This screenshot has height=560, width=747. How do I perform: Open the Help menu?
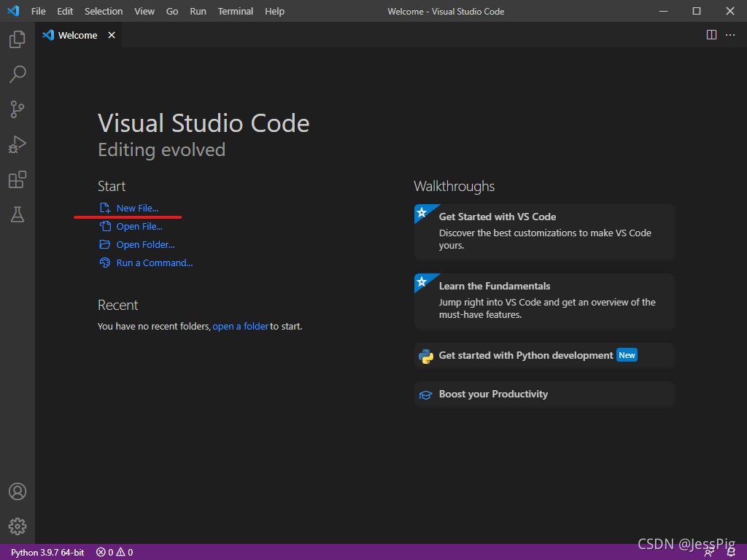coord(274,11)
